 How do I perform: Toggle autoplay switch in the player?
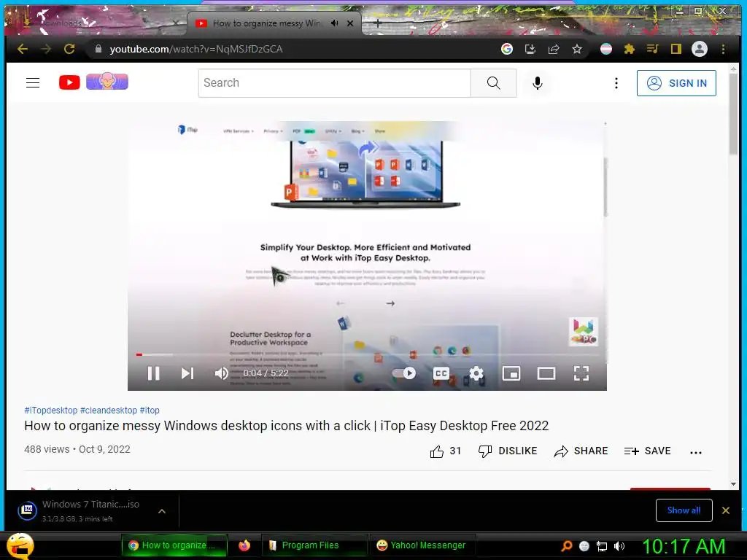point(404,373)
